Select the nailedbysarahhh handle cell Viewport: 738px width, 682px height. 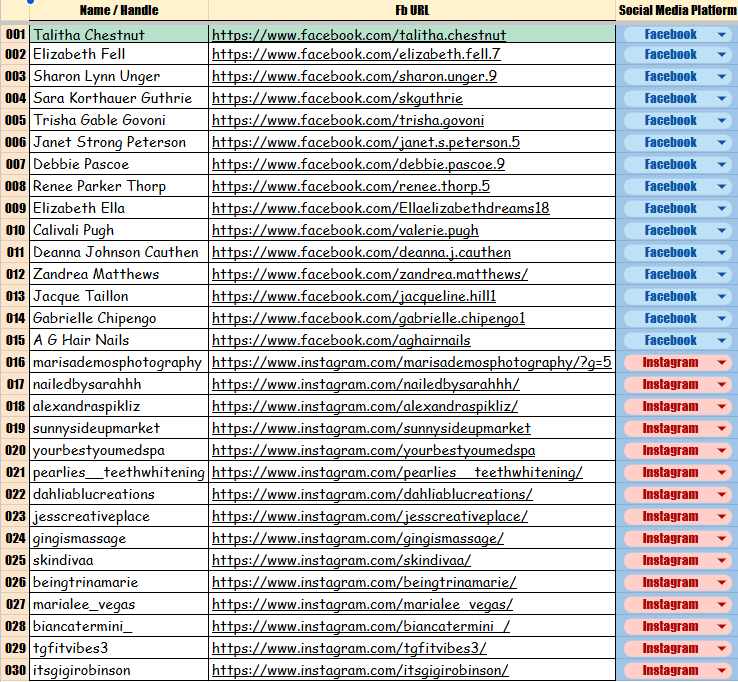119,385
